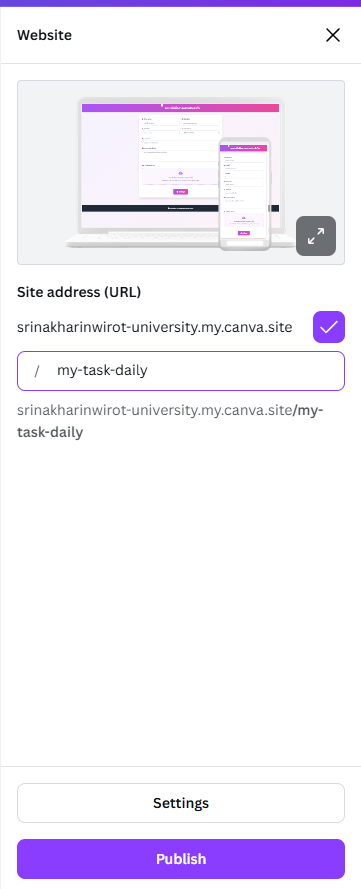Click the pink submit button in the laptop preview
This screenshot has height=889, width=361.
pos(180,192)
